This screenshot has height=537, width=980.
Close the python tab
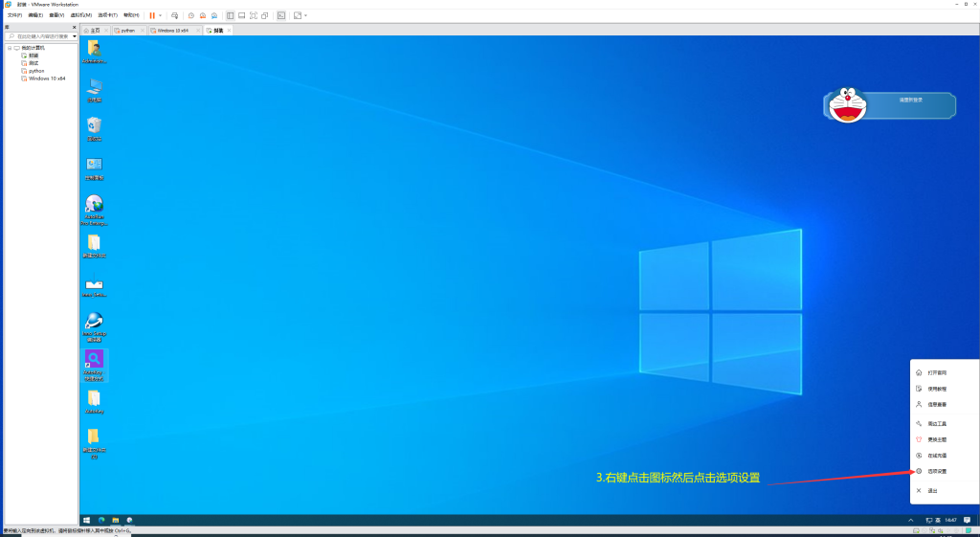coord(143,30)
